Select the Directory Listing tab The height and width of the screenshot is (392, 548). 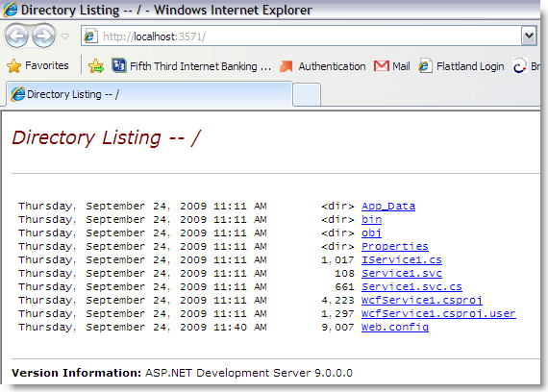(x=149, y=94)
